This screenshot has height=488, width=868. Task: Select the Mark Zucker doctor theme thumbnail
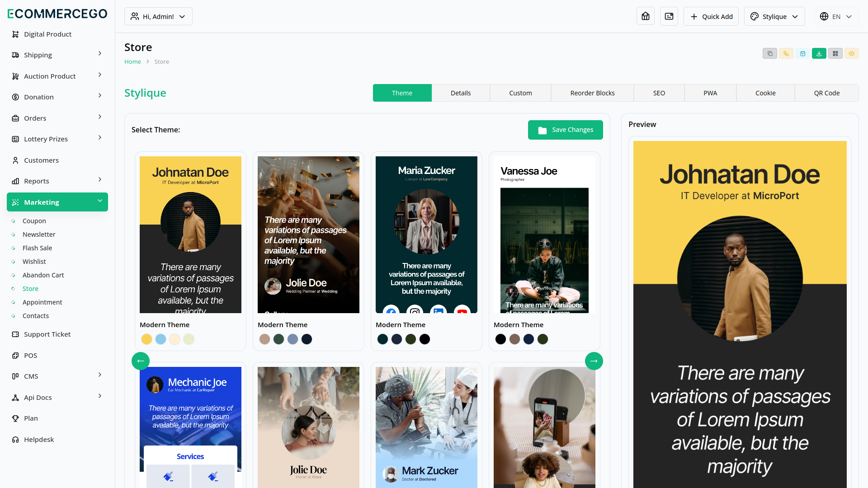point(426,427)
